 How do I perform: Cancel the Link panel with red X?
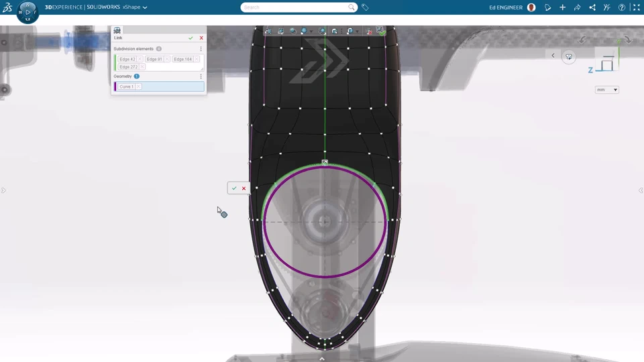click(201, 38)
